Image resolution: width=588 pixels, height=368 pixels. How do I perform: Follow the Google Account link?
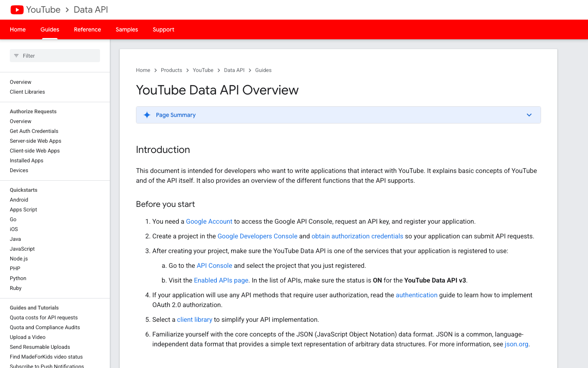click(x=209, y=222)
